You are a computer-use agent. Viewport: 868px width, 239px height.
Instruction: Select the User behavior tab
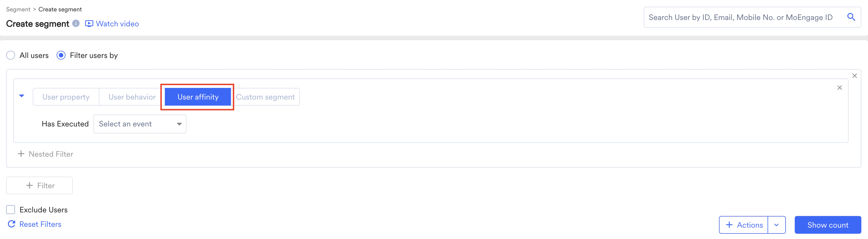(132, 96)
